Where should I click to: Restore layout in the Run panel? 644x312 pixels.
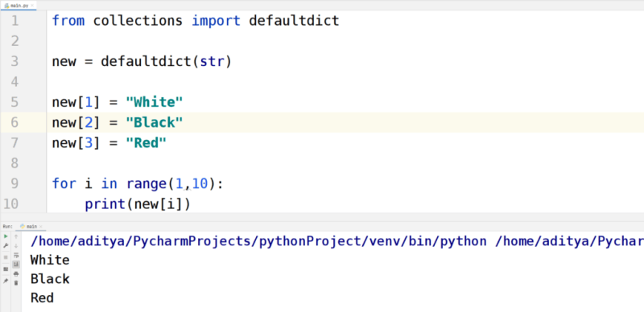6,269
